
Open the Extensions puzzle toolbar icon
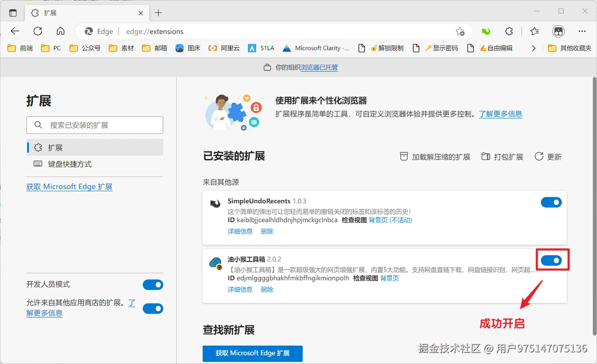[x=509, y=31]
